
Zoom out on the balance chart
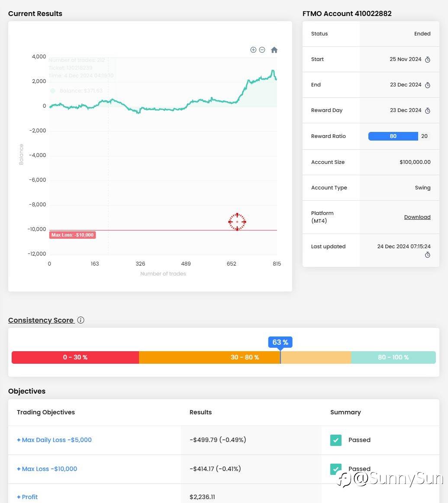[x=262, y=50]
